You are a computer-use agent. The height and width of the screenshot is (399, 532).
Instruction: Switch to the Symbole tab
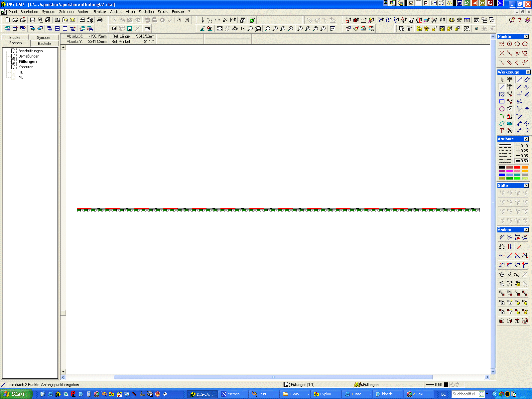point(44,38)
